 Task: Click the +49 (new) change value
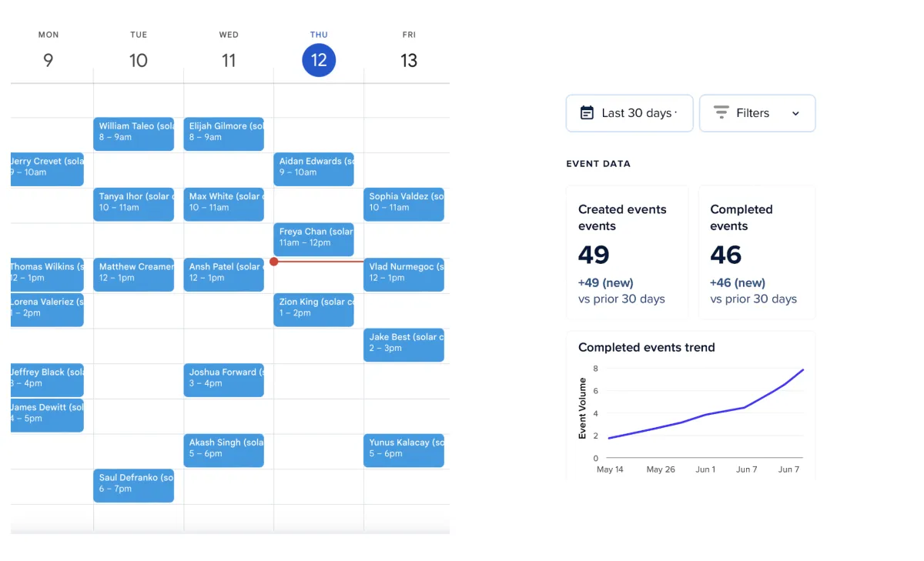pos(606,282)
